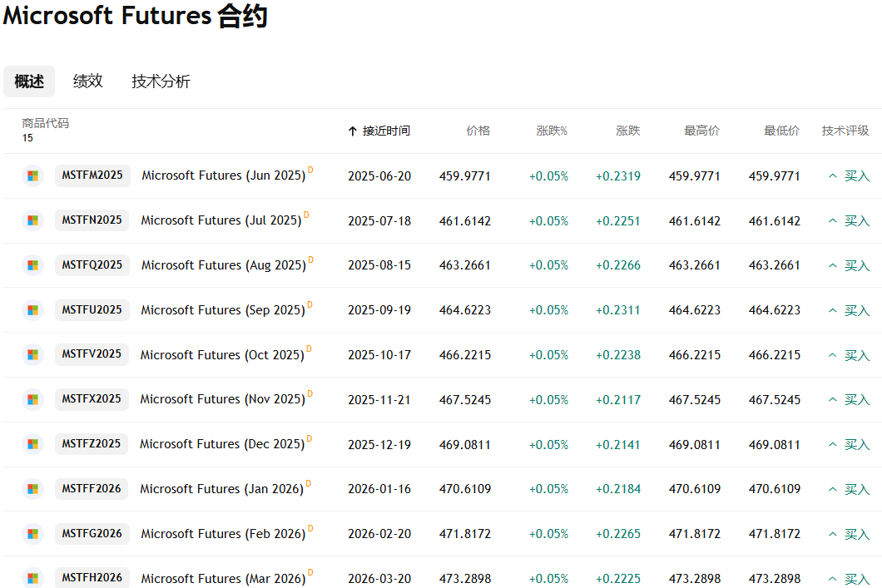
Task: Click the delayed-data D marker on Jun 2025 contract
Action: click(x=310, y=170)
